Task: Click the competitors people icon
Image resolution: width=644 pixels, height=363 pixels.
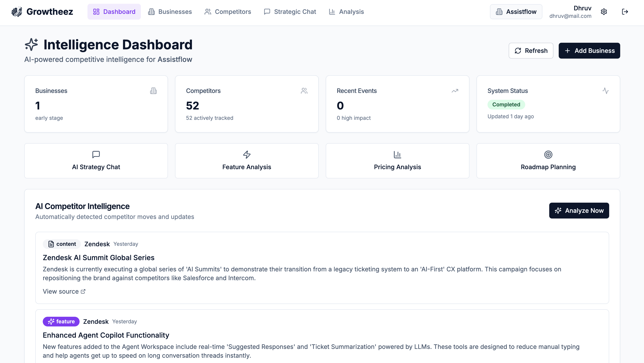Action: pyautogui.click(x=304, y=91)
